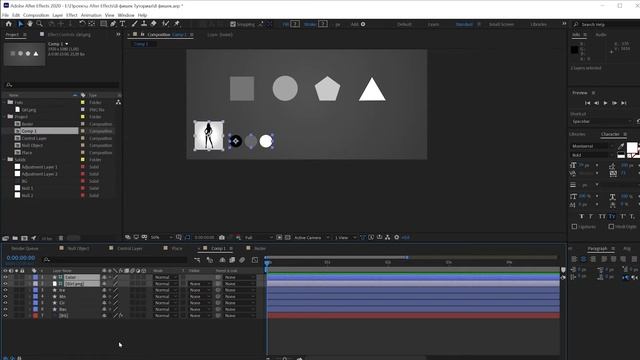Take a snapshot with the camera icon
The image size is (640, 360).
222,237
